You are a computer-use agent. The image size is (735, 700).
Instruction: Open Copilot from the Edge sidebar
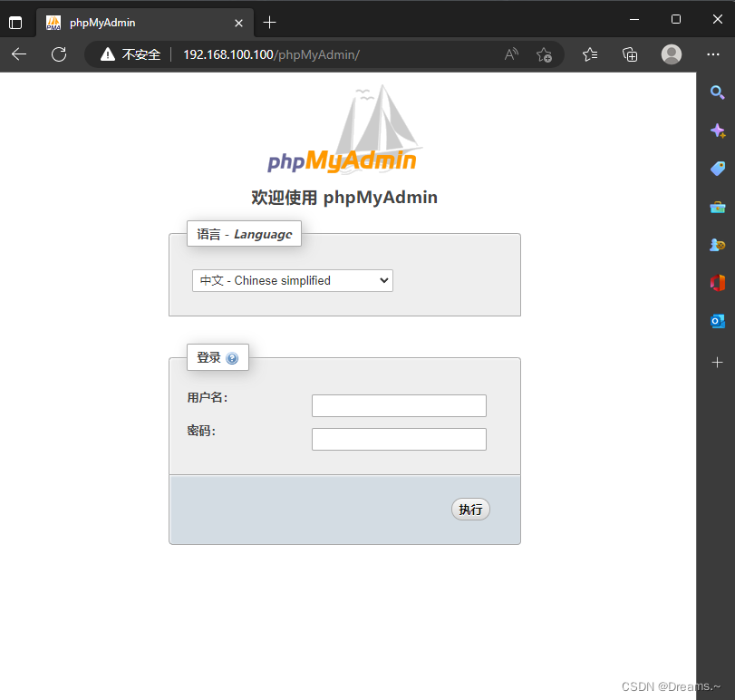point(717,130)
